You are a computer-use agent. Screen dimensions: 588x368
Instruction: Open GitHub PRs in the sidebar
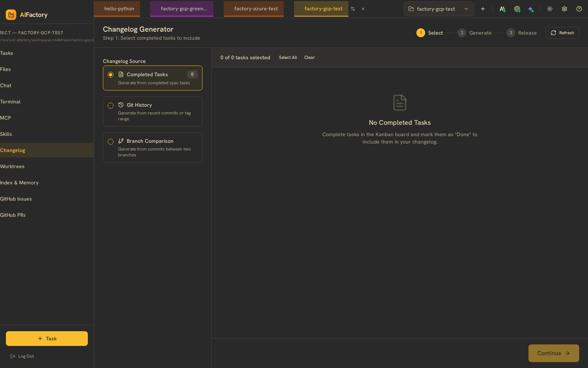coord(47,215)
